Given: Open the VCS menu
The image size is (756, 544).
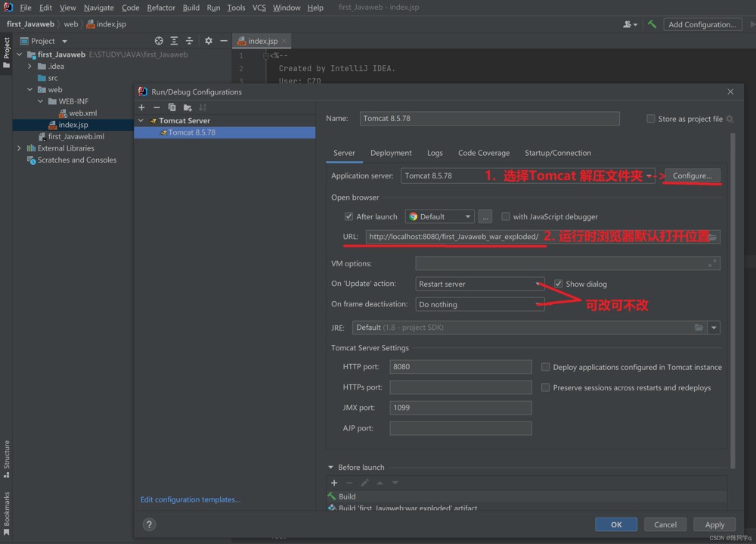Looking at the screenshot, I should (259, 8).
